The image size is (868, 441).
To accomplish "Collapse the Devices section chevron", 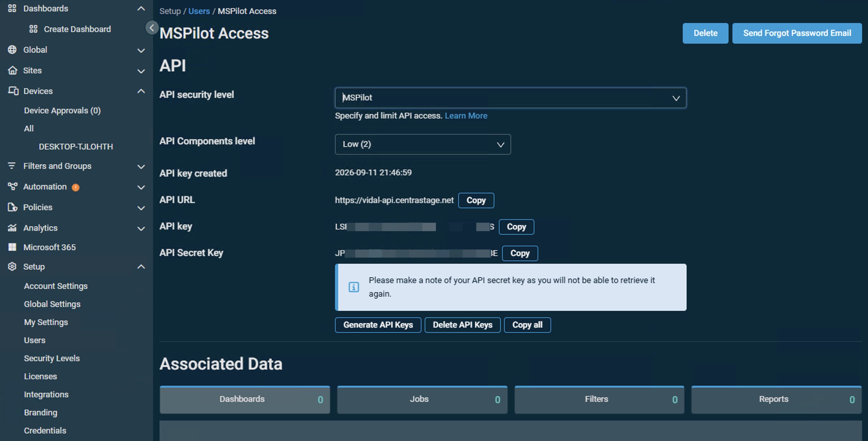I will tap(141, 91).
